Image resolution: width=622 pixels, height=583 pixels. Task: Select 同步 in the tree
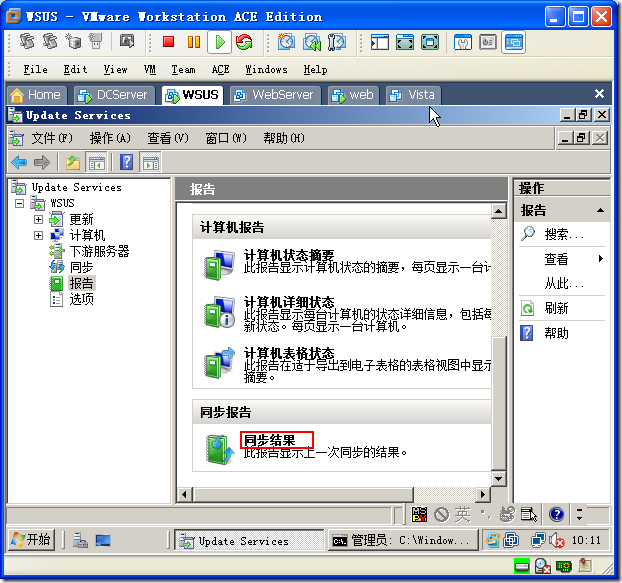click(81, 267)
